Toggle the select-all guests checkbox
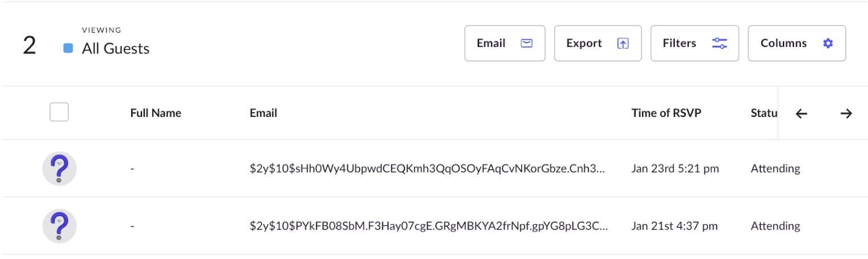Image resolution: width=868 pixels, height=259 pixels. 59,112
